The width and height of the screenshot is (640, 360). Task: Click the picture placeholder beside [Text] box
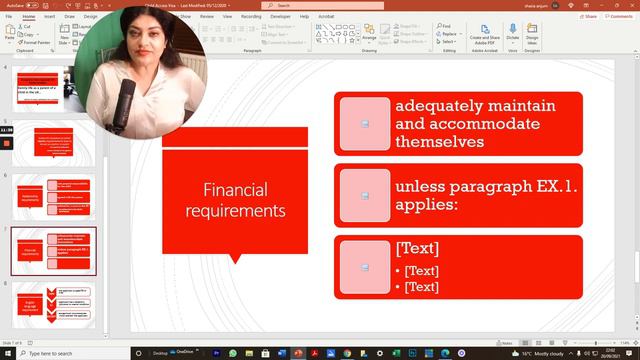coord(365,267)
